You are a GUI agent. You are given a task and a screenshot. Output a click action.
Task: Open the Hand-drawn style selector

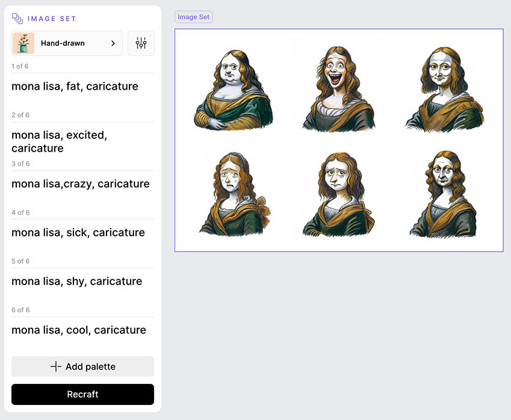coord(67,43)
